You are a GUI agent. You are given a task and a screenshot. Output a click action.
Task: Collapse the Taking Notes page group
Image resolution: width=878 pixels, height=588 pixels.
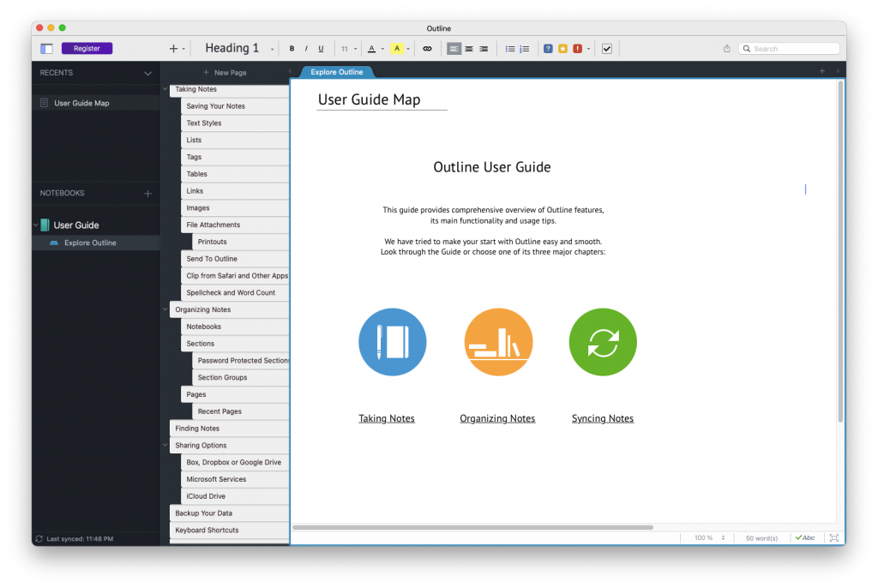pyautogui.click(x=165, y=89)
